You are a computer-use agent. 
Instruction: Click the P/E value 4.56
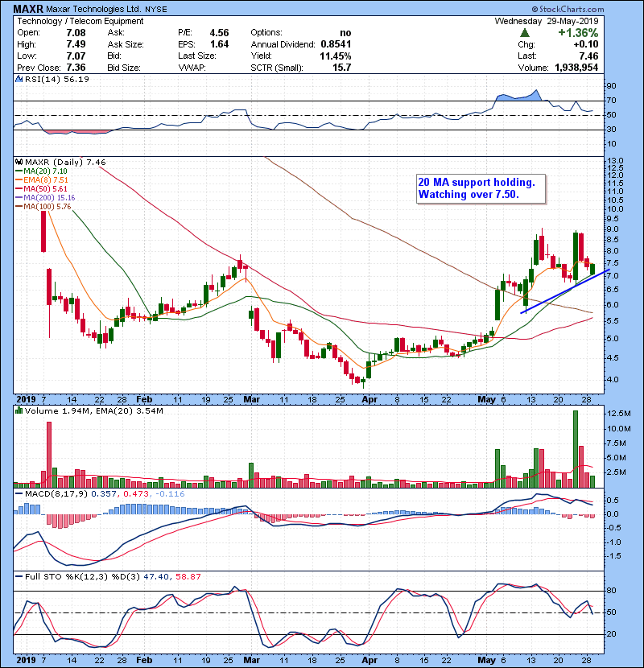coord(219,33)
